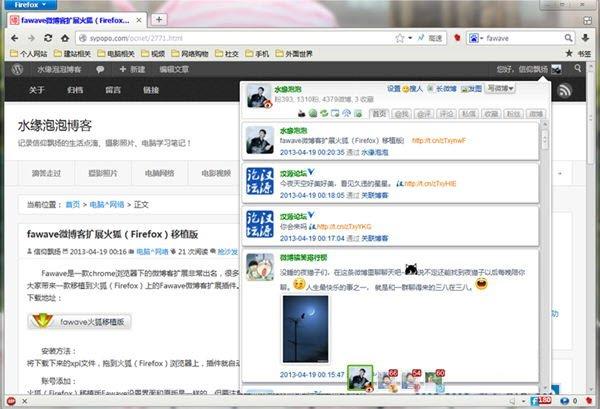Click 发图 in the fawave popup
The height and width of the screenshot is (409, 600).
tap(471, 89)
